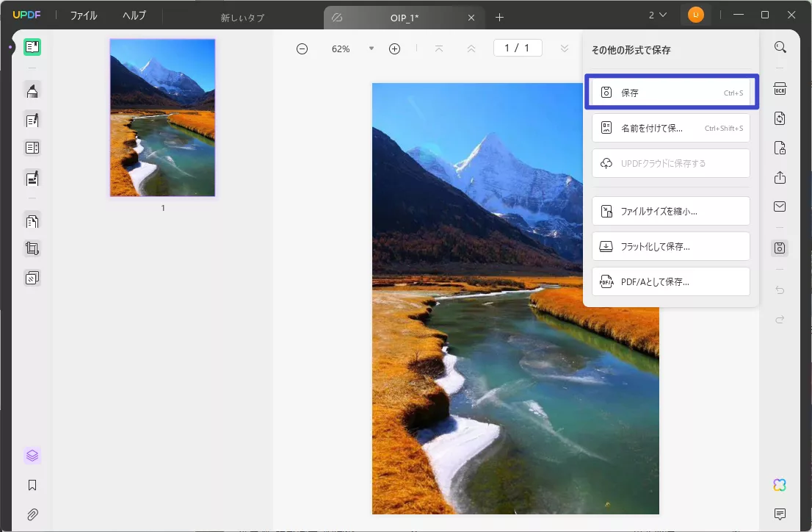Open the Protect with password icon
The width and height of the screenshot is (812, 532).
pos(780,148)
